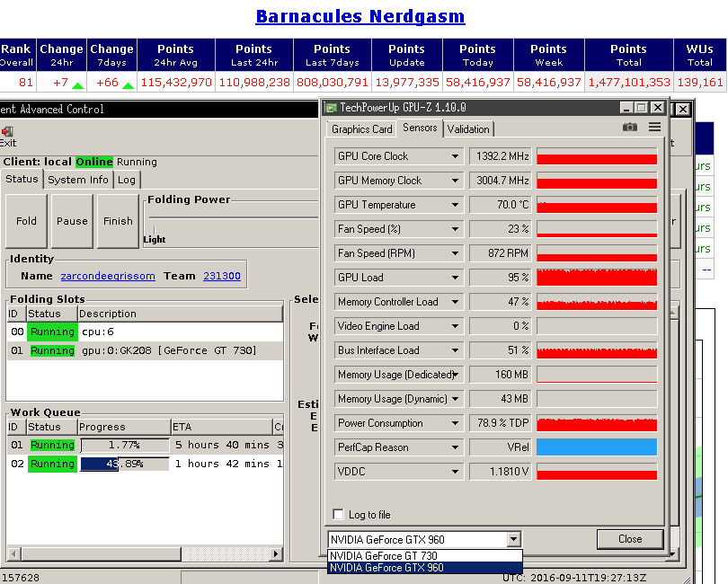The image size is (728, 584).
Task: Switch to the Validation tab
Action: point(468,129)
